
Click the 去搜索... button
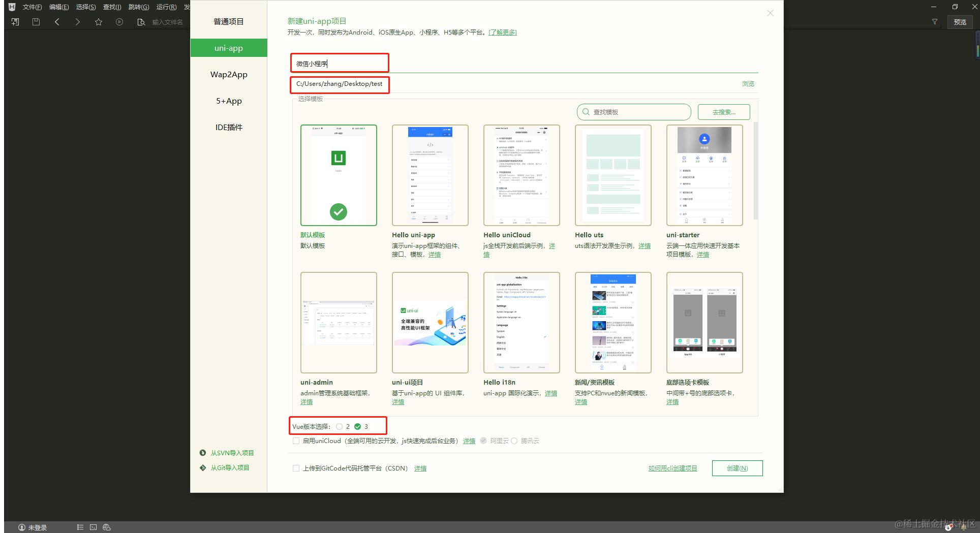click(724, 112)
